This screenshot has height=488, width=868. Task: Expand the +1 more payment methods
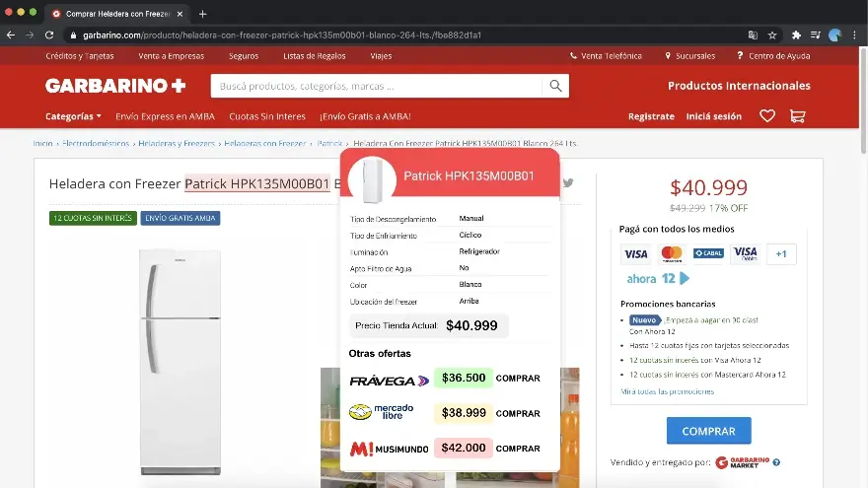[x=781, y=254]
